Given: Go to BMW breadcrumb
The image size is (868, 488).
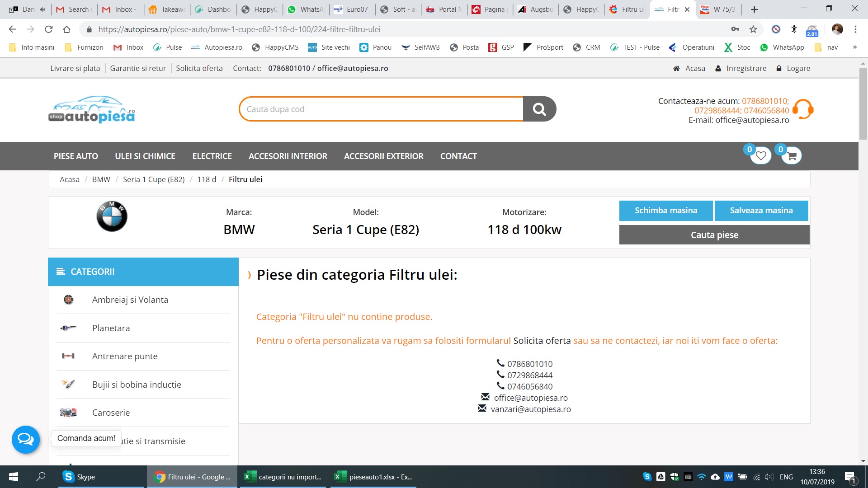Looking at the screenshot, I should 101,179.
